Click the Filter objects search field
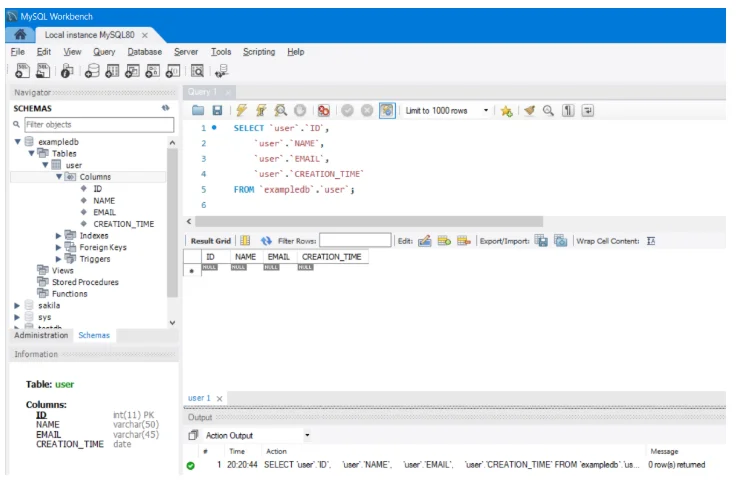 click(99, 125)
